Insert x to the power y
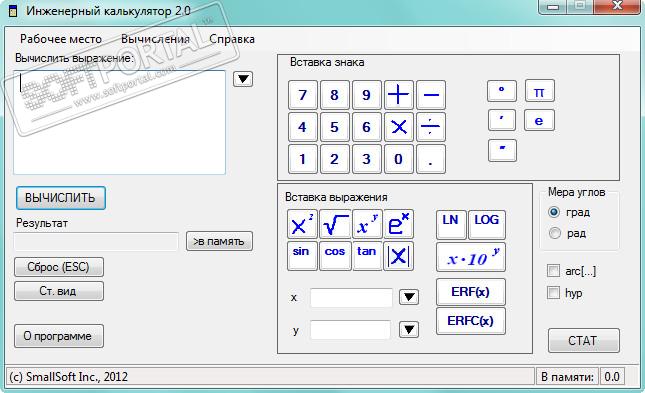 pos(367,224)
